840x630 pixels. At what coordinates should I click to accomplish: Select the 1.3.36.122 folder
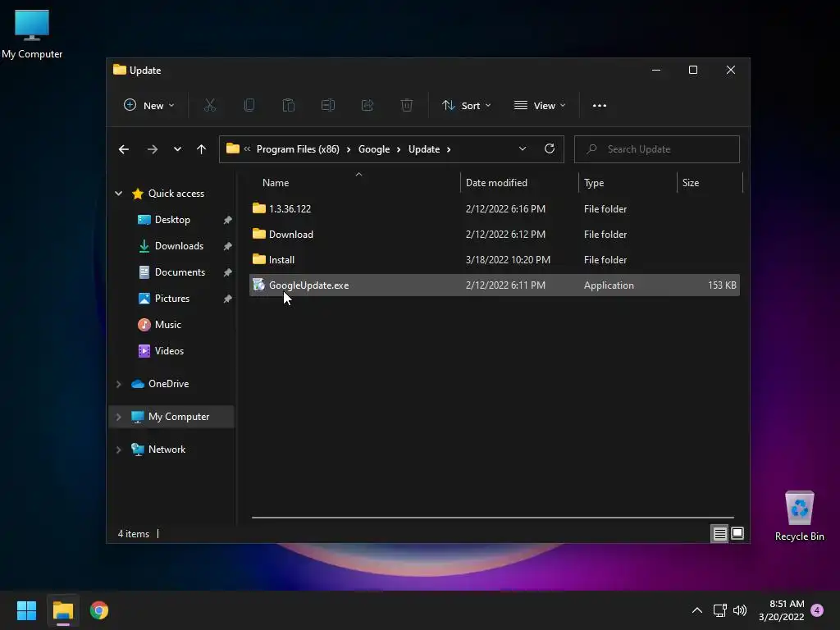pos(494,208)
